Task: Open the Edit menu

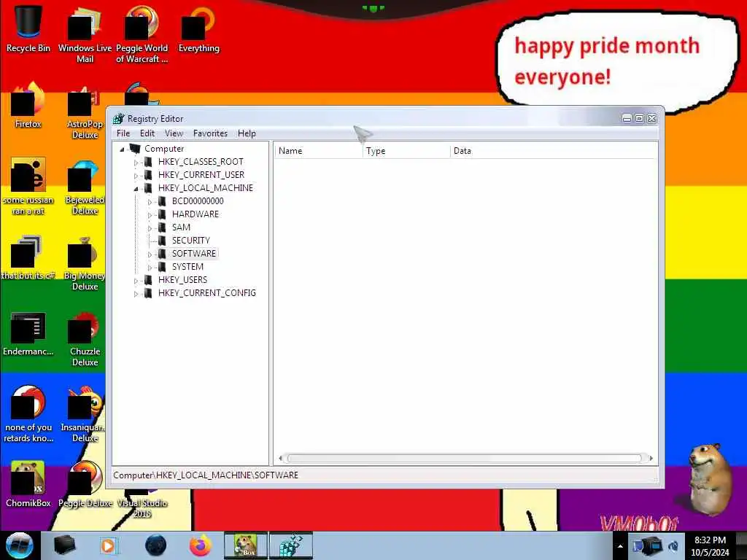Action: coord(147,133)
